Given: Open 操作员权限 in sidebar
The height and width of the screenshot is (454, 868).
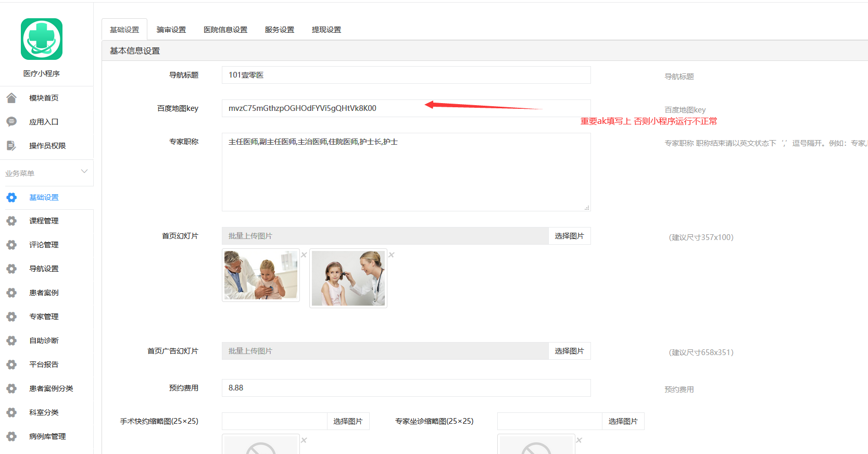Looking at the screenshot, I should point(47,146).
